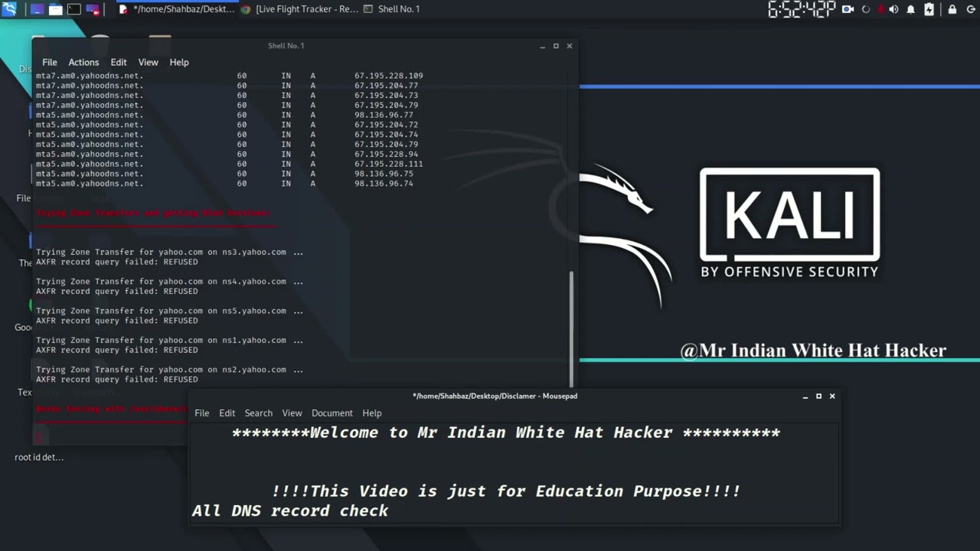Screen dimensions: 980x551
Task: Close the Shell No. 1 window
Action: (x=570, y=46)
